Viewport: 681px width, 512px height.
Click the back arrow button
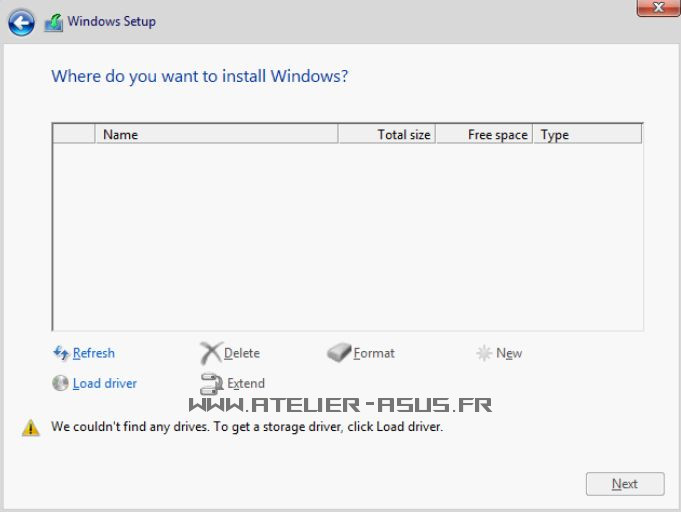click(x=21, y=22)
